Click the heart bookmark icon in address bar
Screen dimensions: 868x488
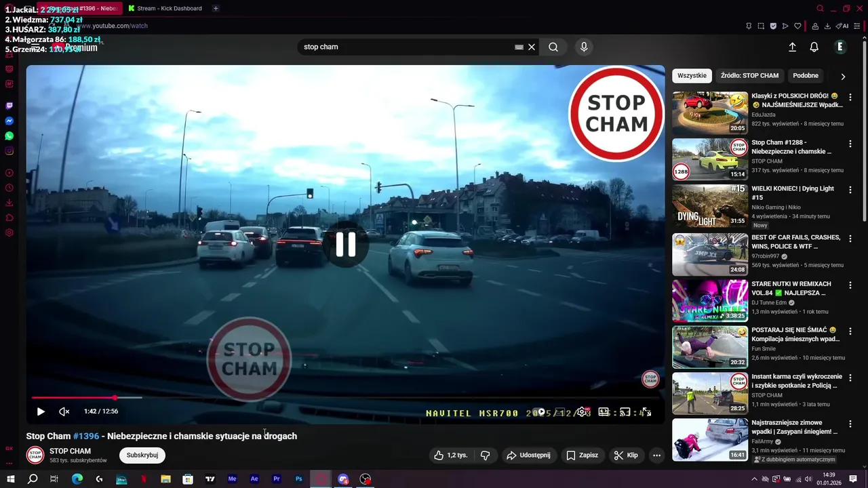click(797, 26)
